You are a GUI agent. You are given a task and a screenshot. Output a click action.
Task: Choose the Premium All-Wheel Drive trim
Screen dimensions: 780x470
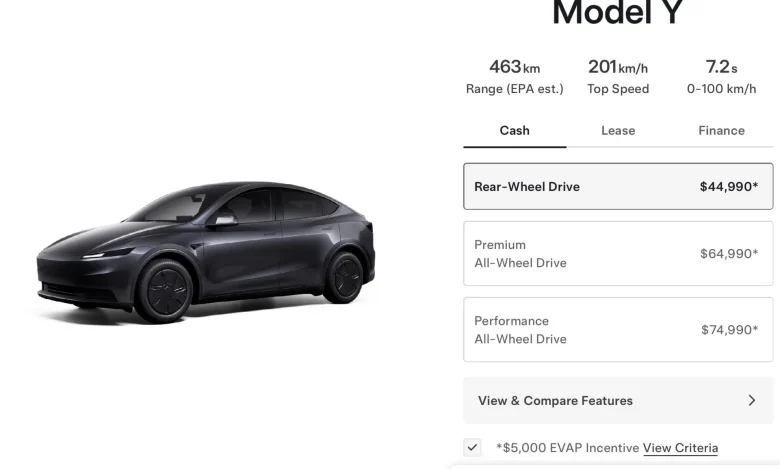(618, 254)
